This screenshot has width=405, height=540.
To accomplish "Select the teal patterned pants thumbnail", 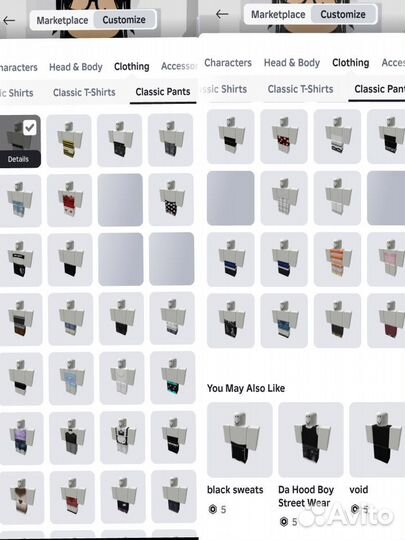I will [x=173, y=377].
